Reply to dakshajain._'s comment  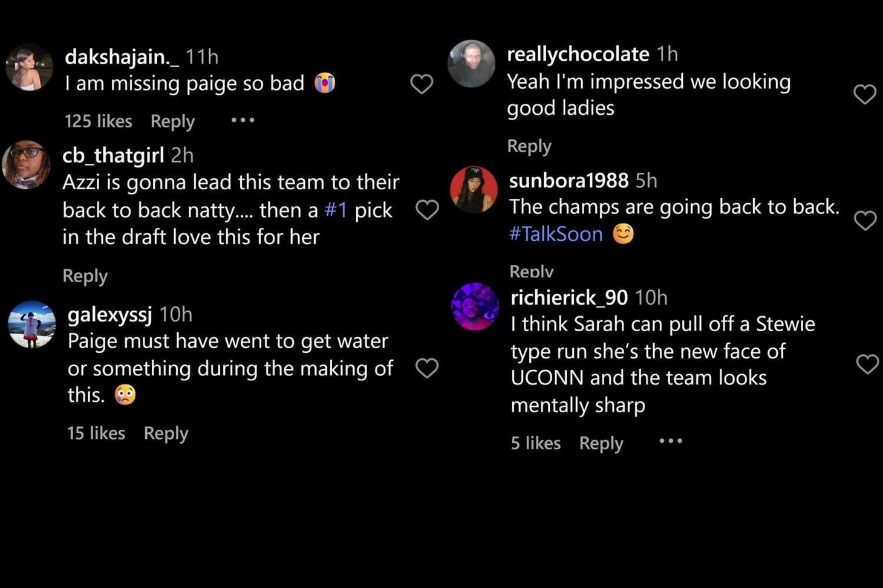coord(172,121)
